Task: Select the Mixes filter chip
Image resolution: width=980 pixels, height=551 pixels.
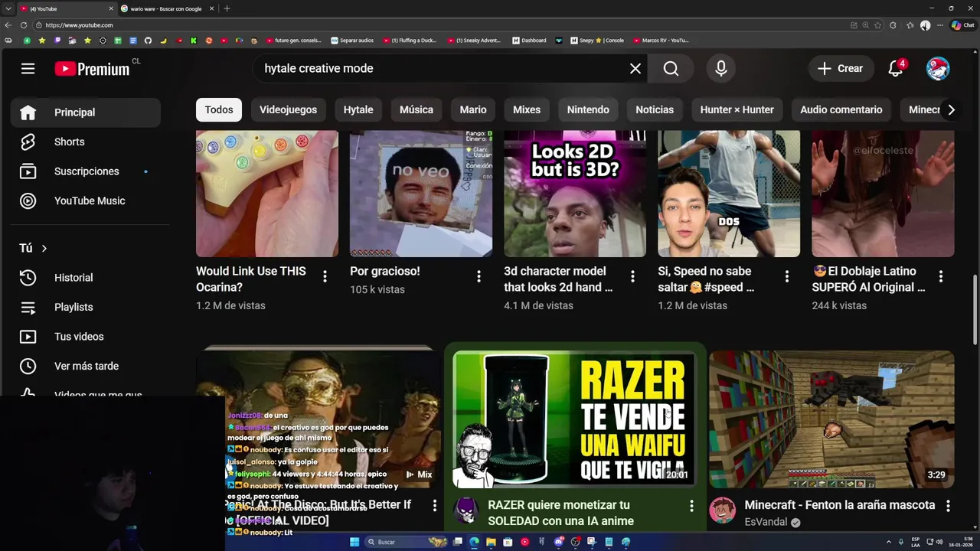Action: click(x=527, y=109)
